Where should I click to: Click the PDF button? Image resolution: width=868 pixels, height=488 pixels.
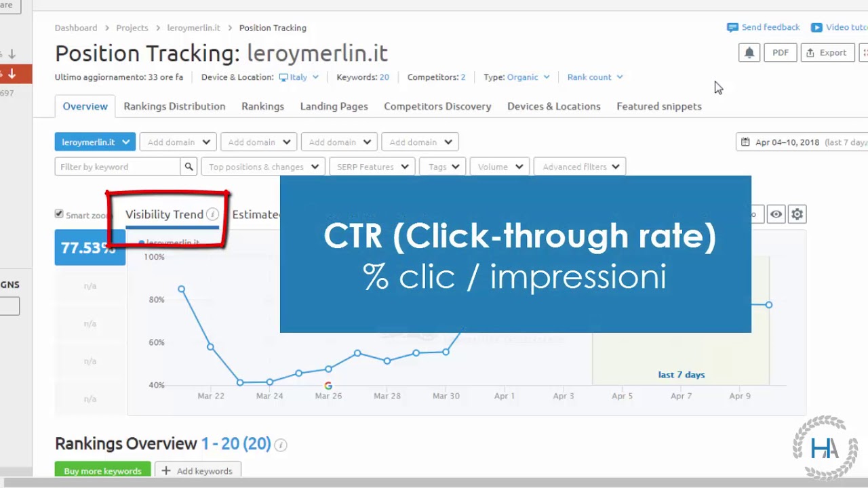(781, 53)
